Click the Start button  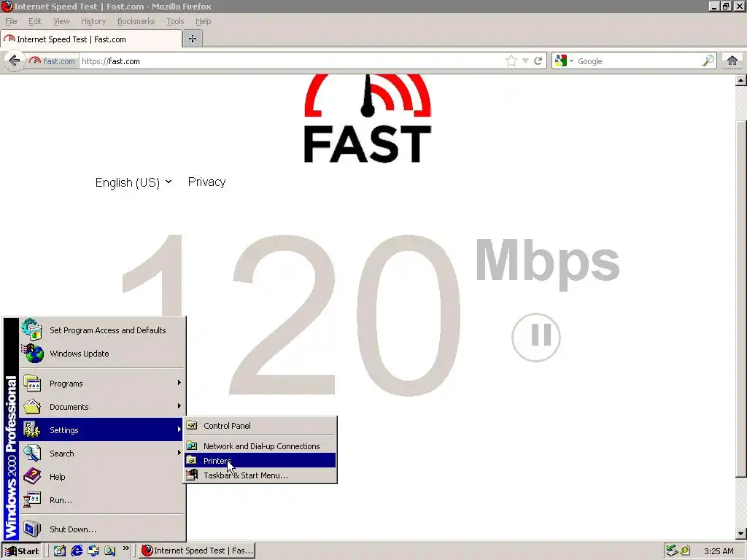(22, 551)
